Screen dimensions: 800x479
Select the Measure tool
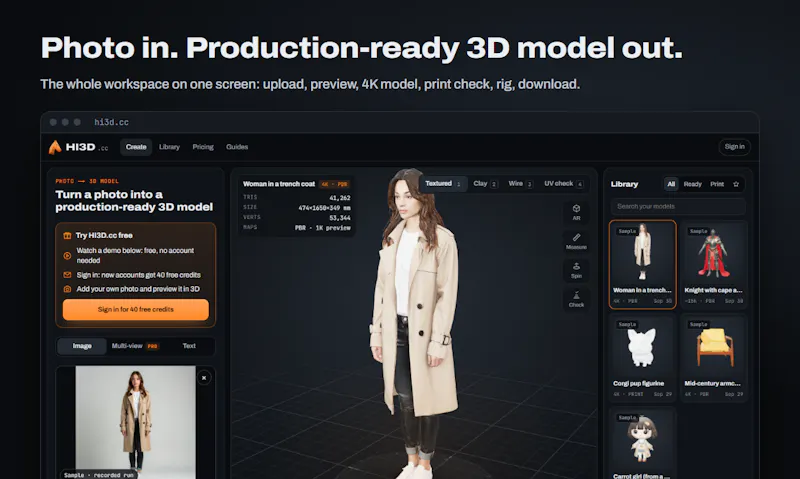click(576, 241)
